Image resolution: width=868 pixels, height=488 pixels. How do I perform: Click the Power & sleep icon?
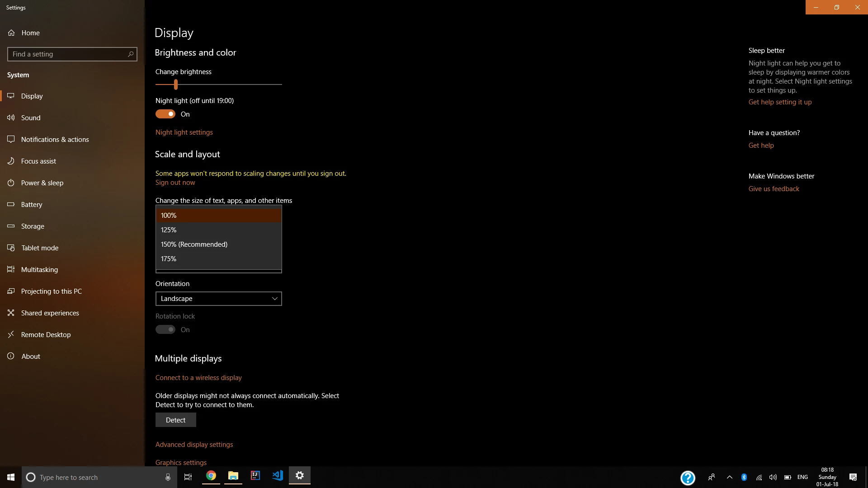pos(11,183)
